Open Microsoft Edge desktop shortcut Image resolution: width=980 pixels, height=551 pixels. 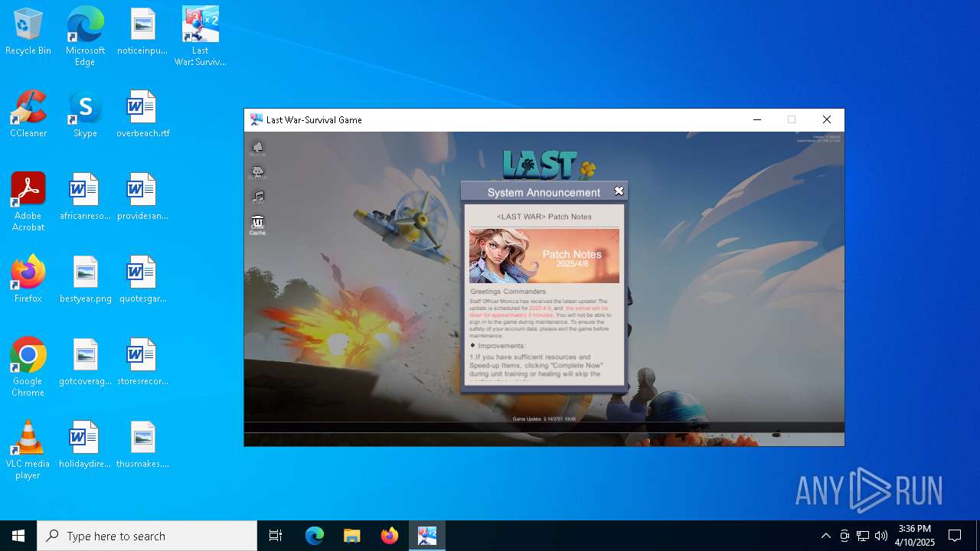(85, 37)
